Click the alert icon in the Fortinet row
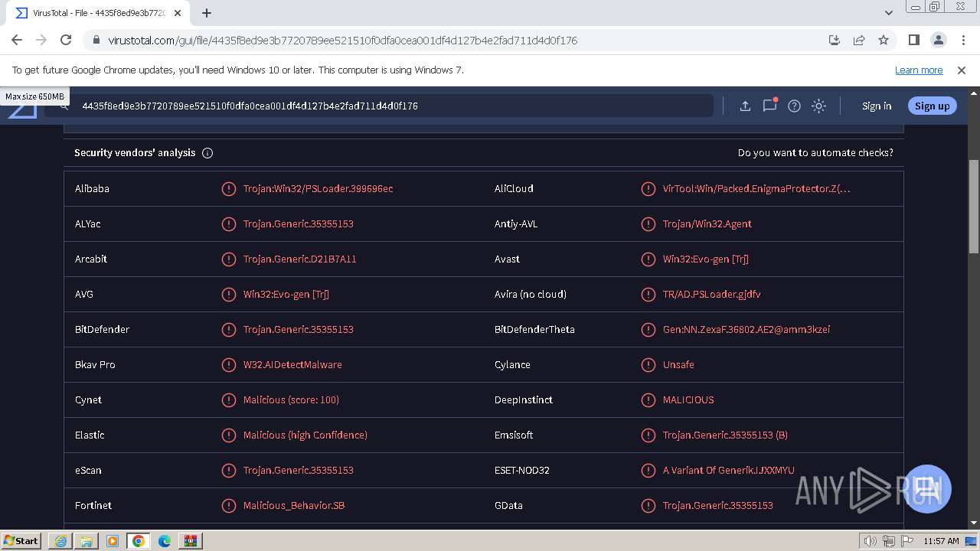 [x=228, y=505]
